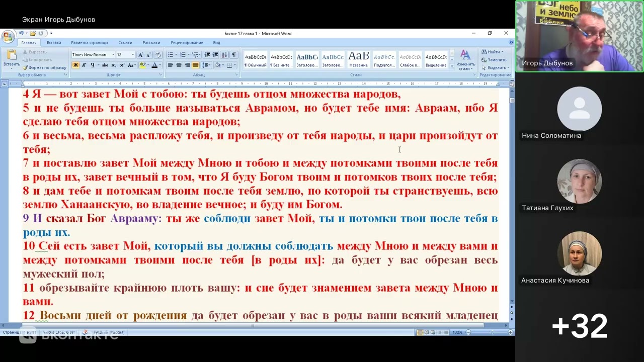Viewport: 644px width, 362px height.
Task: Click the Вставить paste icon
Action: (12, 55)
